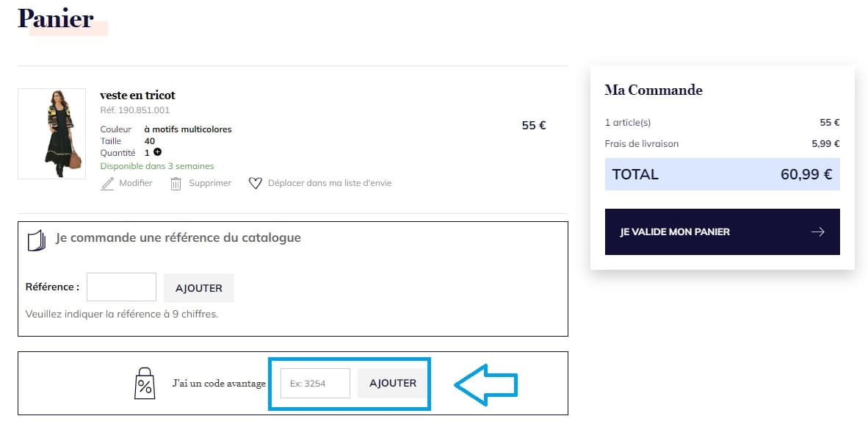Click AJOUTER beside the Référence field

tap(198, 287)
